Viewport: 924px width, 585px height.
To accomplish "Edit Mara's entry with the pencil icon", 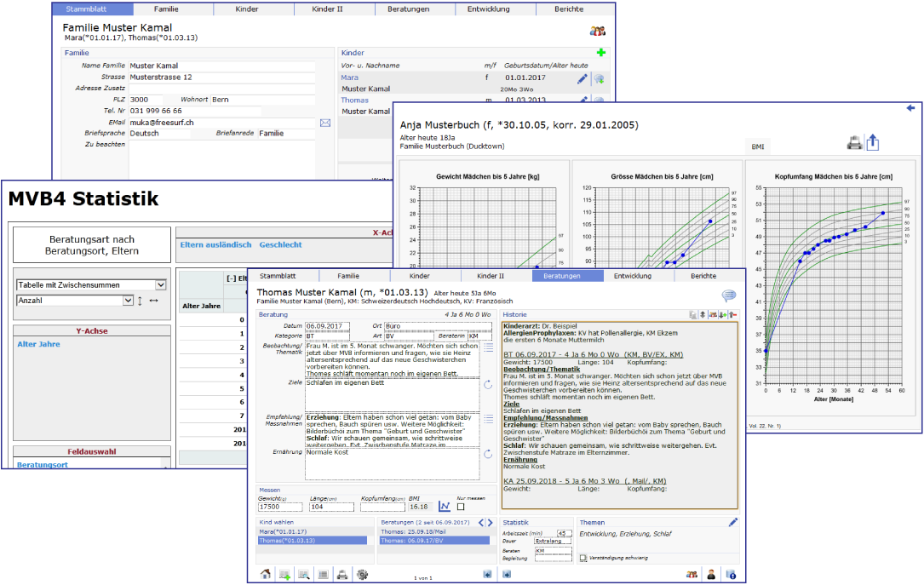I will click(x=583, y=78).
